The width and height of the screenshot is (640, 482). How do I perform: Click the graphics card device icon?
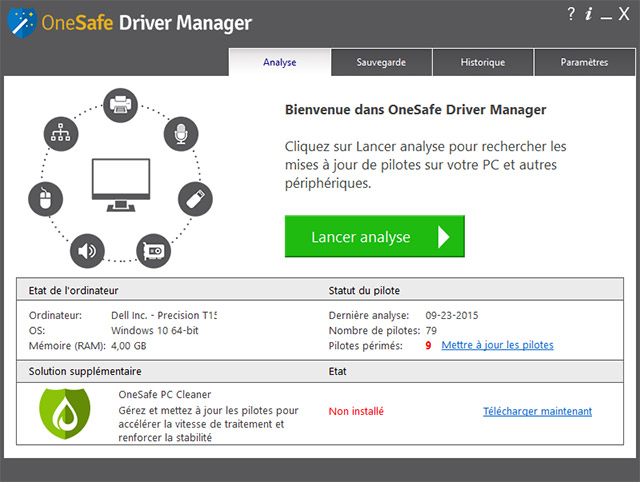click(x=153, y=251)
